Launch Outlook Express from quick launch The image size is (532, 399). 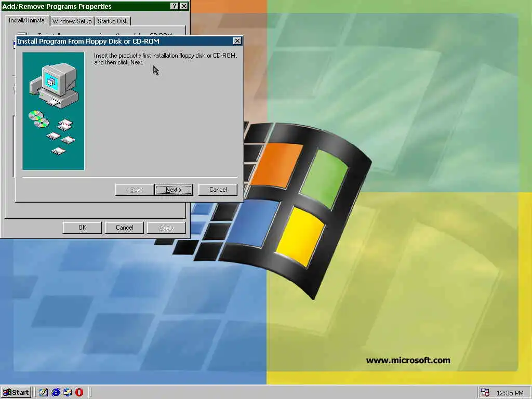pyautogui.click(x=68, y=393)
